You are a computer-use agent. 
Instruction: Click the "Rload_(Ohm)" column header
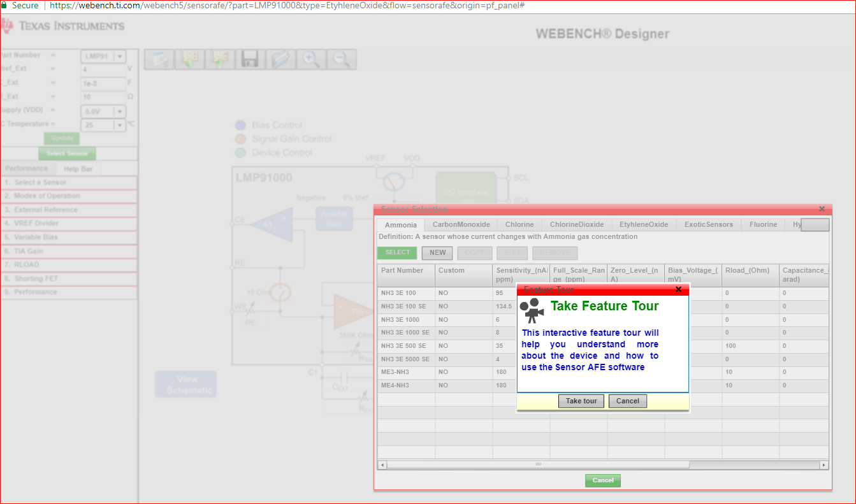pos(750,275)
